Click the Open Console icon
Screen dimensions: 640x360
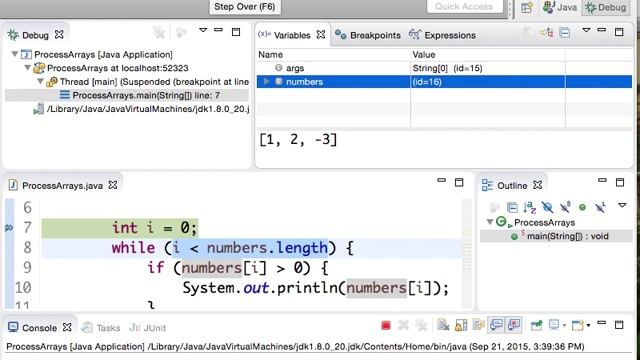(x=577, y=325)
